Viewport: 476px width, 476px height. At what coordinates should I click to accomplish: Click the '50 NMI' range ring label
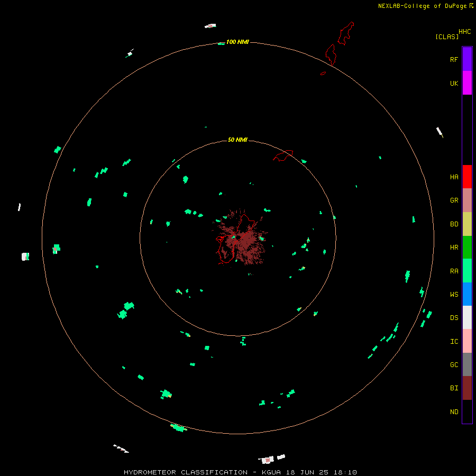237,140
